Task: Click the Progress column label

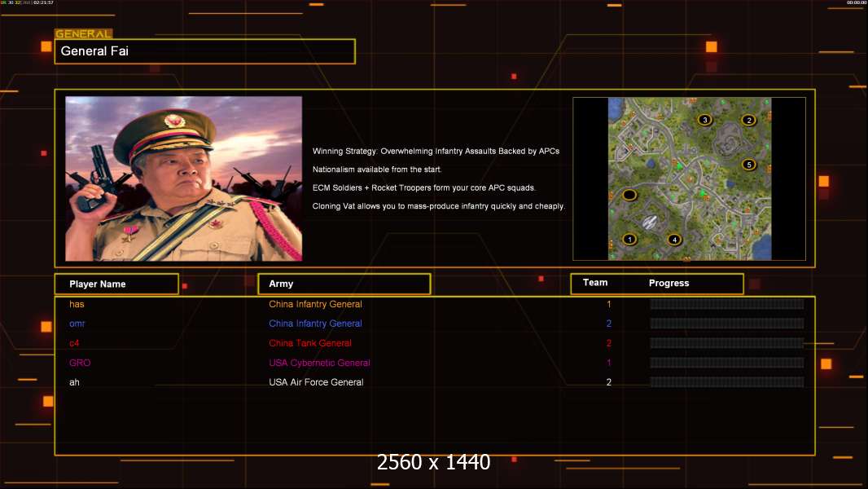Action: pos(669,283)
